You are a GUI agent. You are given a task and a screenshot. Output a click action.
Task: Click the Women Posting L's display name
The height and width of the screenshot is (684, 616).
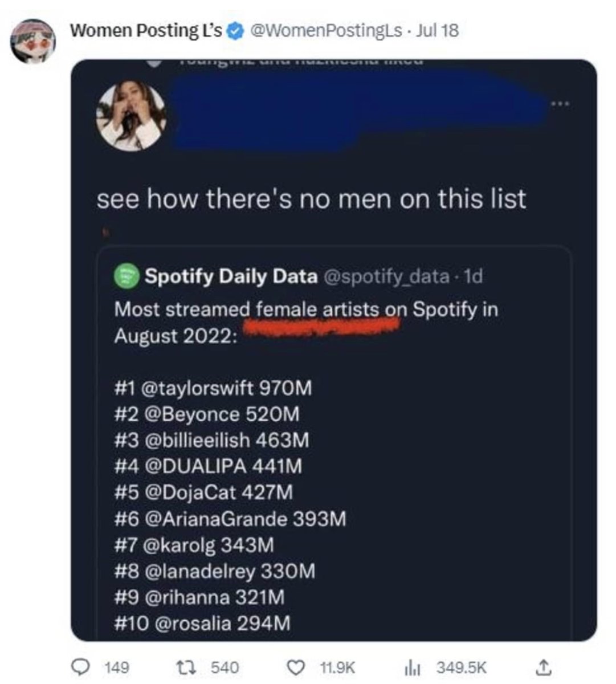146,31
